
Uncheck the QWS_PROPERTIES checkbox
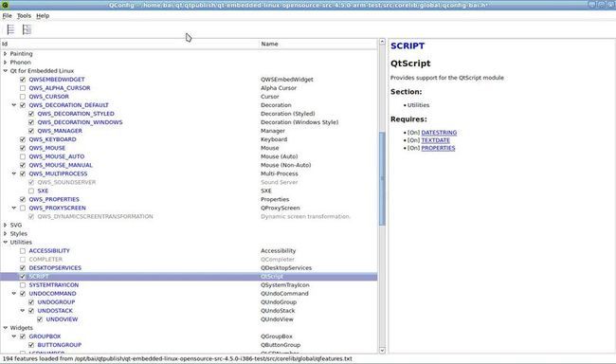[23, 199]
